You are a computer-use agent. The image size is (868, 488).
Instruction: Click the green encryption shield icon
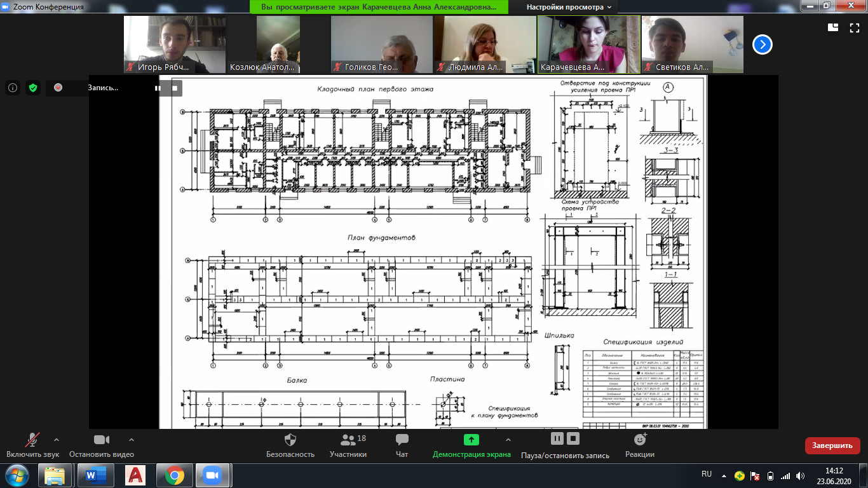[33, 88]
